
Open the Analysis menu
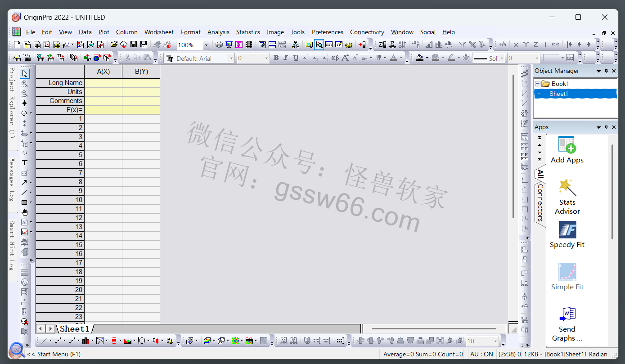[218, 32]
